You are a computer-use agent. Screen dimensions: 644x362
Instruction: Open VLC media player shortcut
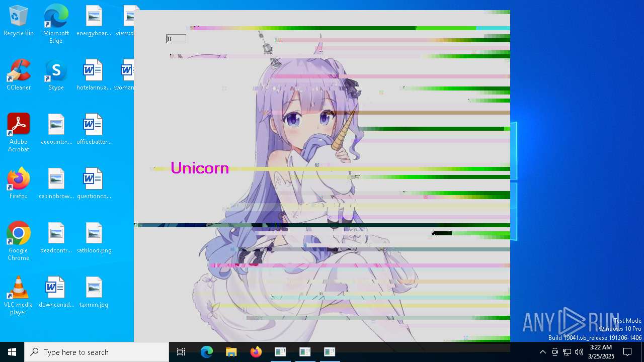pos(19,296)
